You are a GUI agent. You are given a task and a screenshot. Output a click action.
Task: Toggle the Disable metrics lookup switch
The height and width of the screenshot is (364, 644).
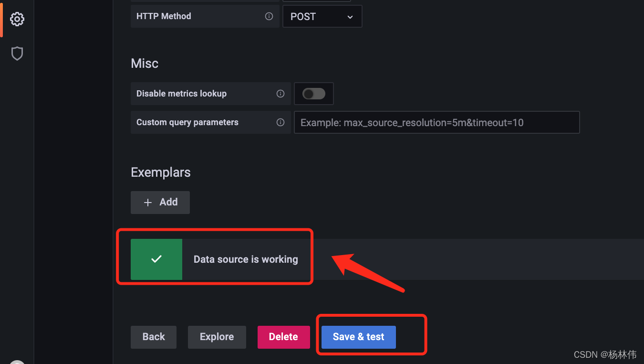(314, 94)
